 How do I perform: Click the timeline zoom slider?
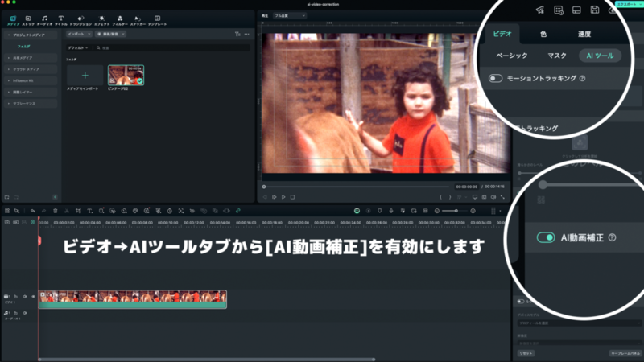click(456, 211)
